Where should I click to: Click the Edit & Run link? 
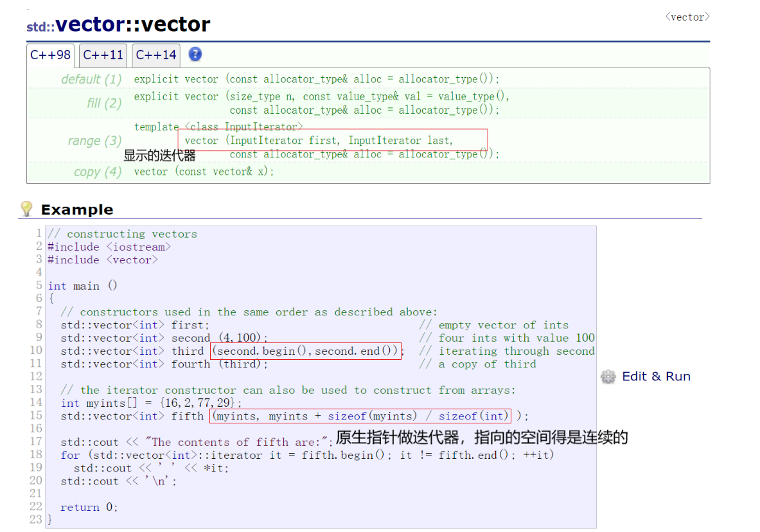coord(656,377)
